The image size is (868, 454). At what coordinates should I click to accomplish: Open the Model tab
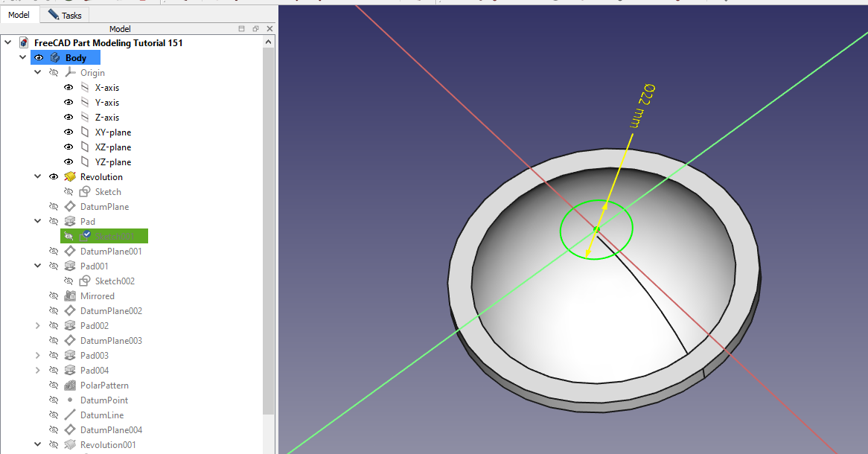[19, 15]
